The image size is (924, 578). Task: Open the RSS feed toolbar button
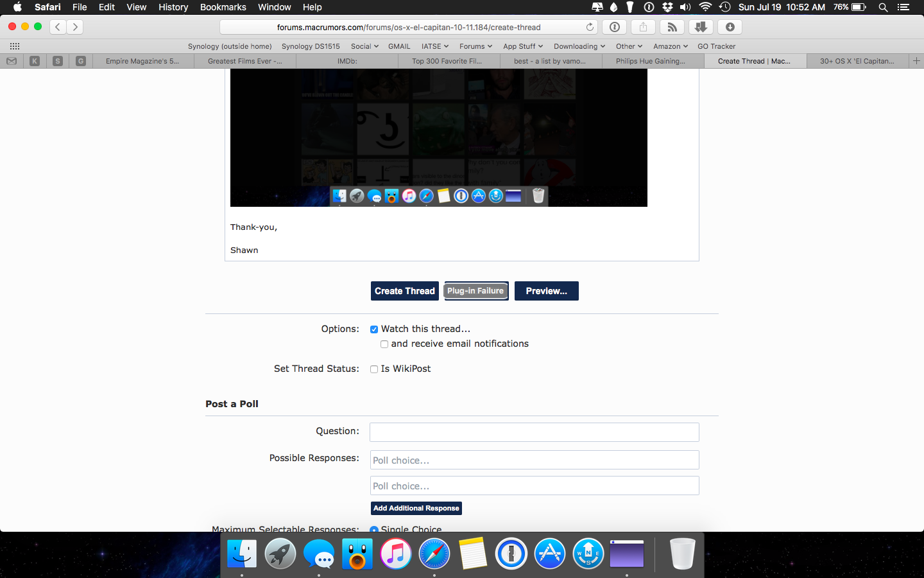(x=672, y=27)
